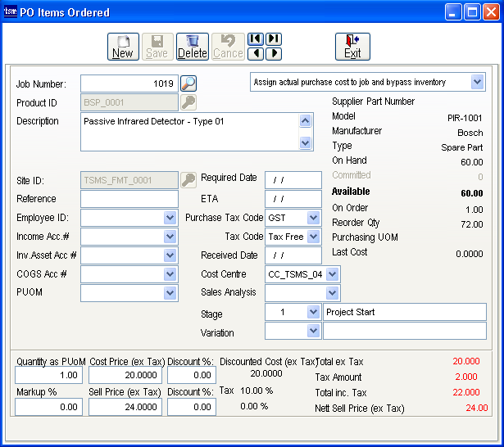Click the New record toolbar button

pos(123,47)
